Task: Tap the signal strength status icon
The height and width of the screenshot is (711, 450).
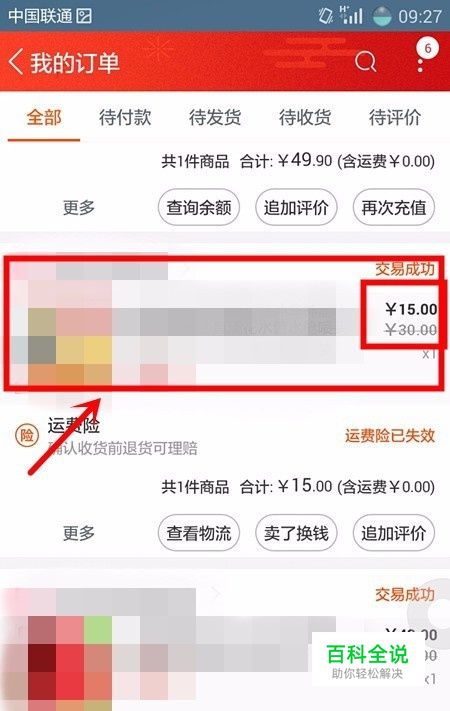Action: (x=351, y=16)
